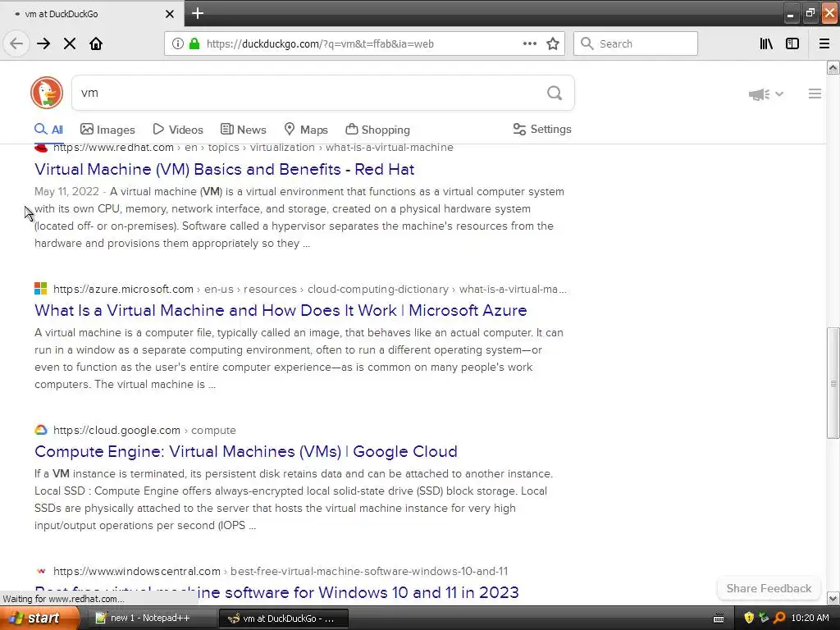Select the All results tab

pyautogui.click(x=48, y=130)
